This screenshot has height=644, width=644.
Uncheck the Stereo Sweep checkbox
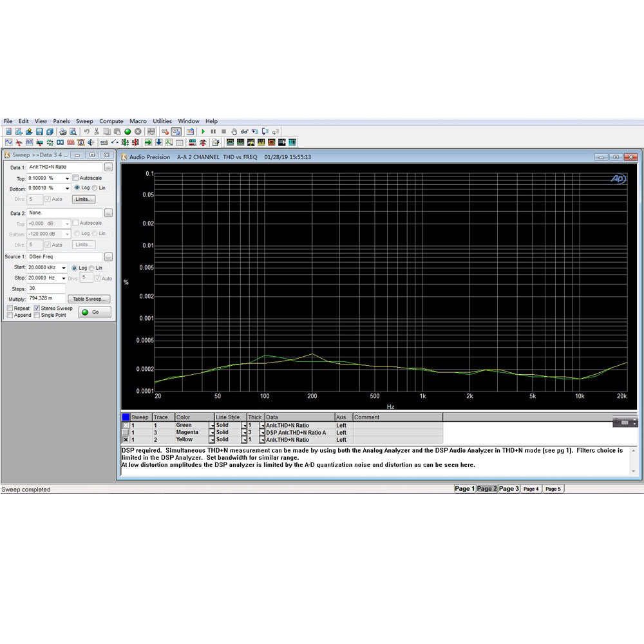pyautogui.click(x=36, y=308)
